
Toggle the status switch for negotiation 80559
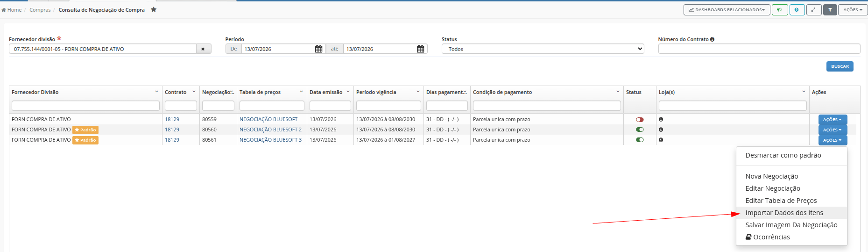pyautogui.click(x=640, y=120)
